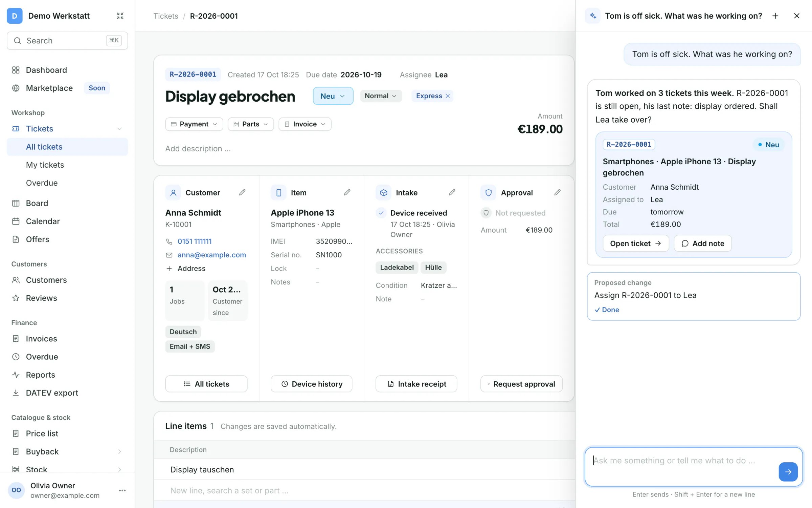
Task: Expand the Payment dropdown
Action: coord(194,124)
